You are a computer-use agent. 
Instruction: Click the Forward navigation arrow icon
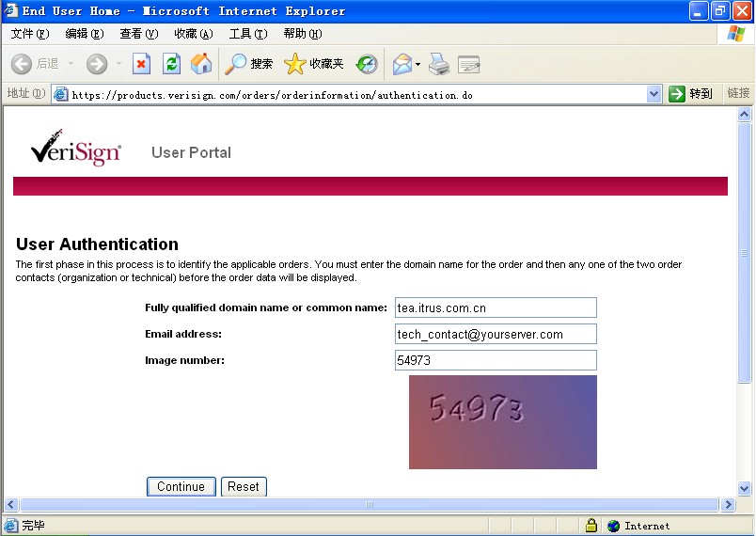[97, 64]
